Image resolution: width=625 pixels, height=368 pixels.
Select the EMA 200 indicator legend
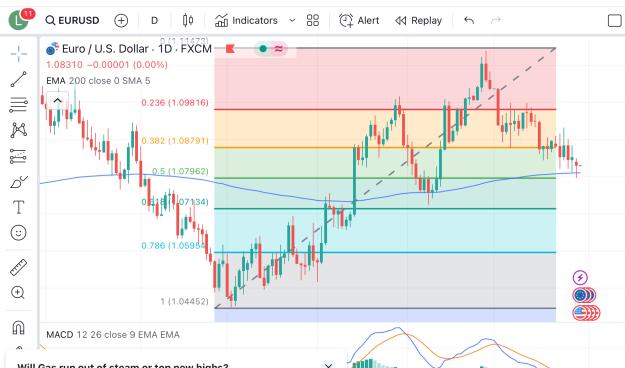pyautogui.click(x=98, y=81)
